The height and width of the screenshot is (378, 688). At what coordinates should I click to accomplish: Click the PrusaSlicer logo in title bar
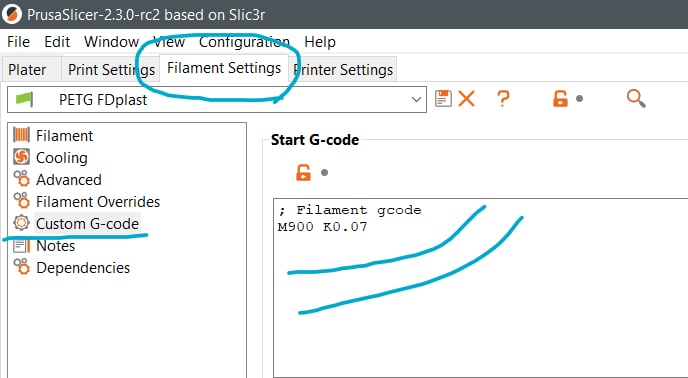pos(12,14)
